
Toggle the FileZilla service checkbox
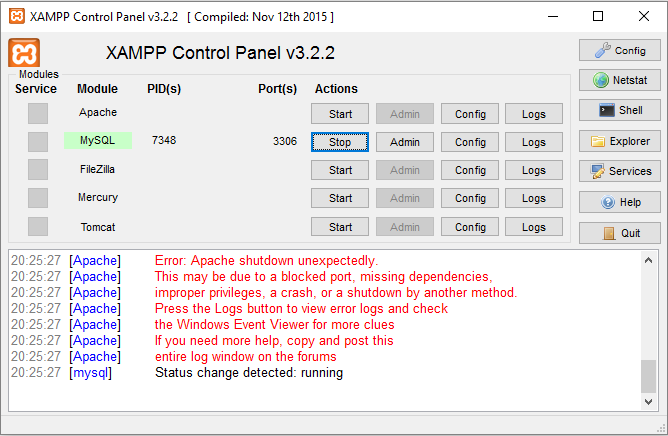pyautogui.click(x=38, y=170)
